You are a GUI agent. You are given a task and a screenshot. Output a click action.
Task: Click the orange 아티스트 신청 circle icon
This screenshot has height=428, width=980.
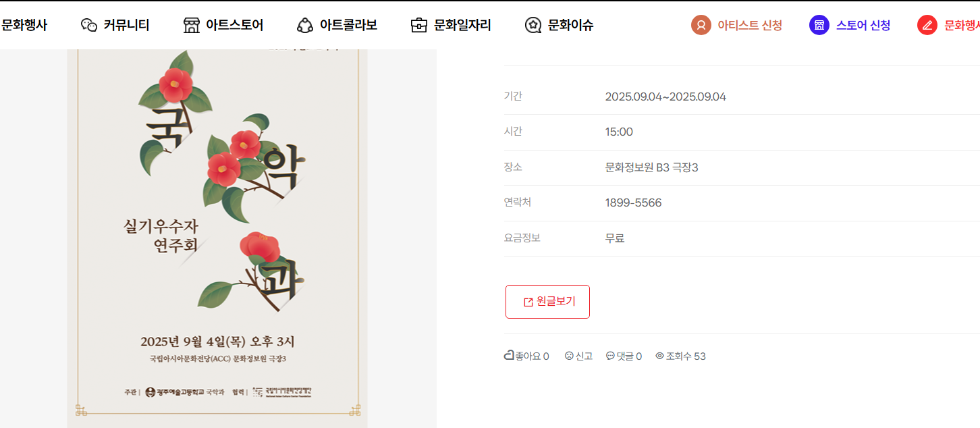coord(701,26)
